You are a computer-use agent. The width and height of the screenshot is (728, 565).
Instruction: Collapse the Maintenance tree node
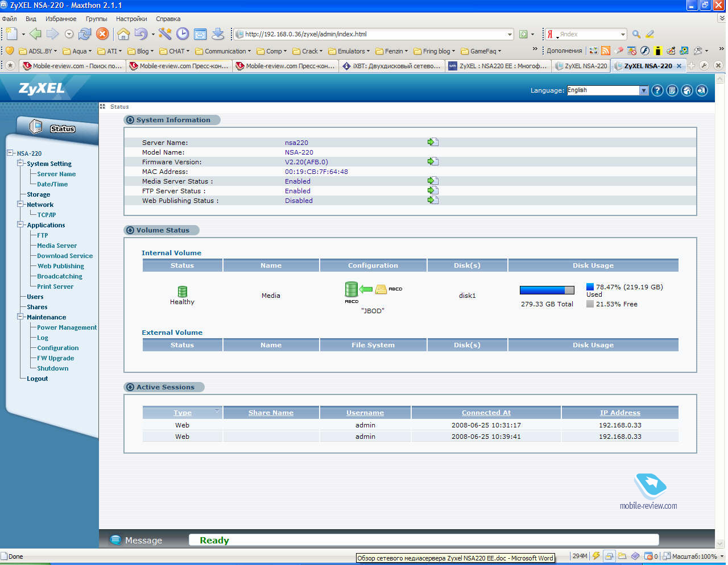pyautogui.click(x=20, y=317)
